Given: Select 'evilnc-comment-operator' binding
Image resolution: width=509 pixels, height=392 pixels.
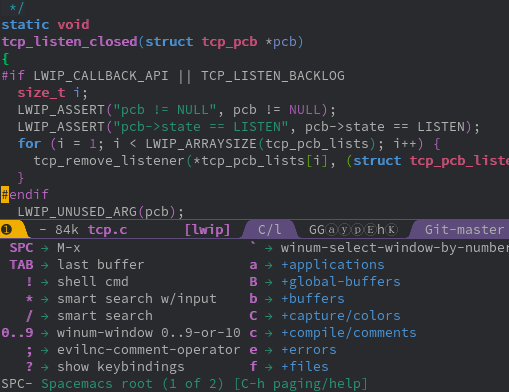Looking at the screenshot, I should [x=149, y=350].
